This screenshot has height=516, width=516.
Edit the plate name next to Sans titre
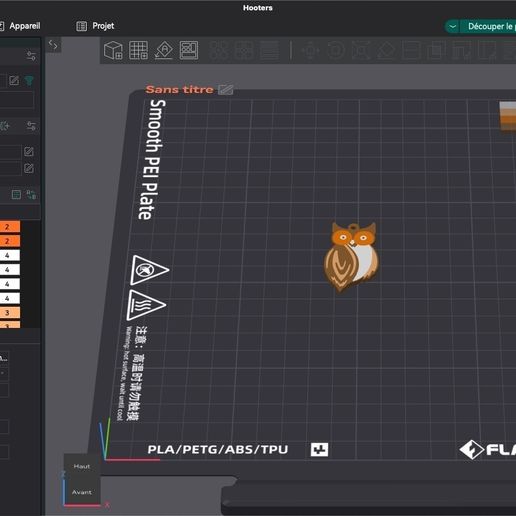[225, 89]
